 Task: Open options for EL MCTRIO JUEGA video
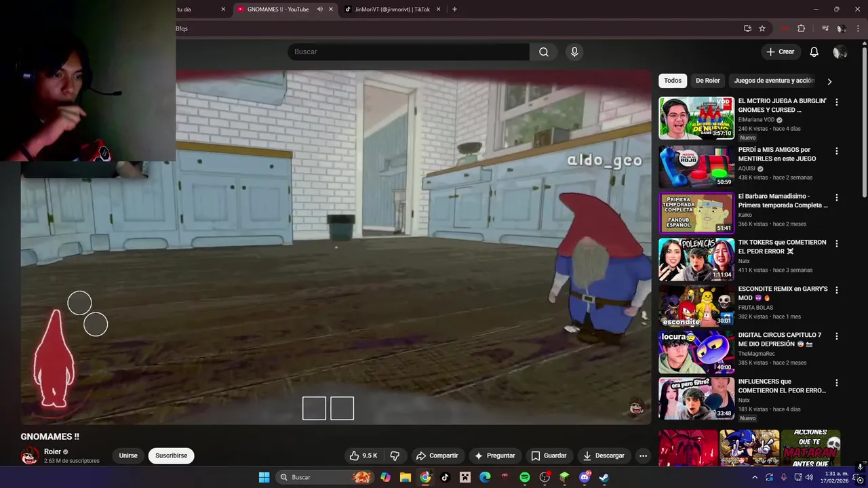(x=836, y=102)
